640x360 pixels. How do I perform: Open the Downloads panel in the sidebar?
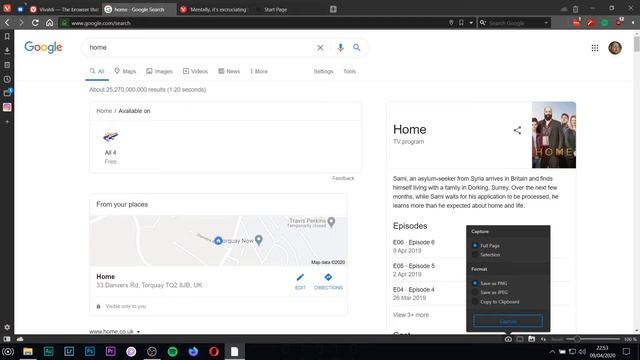7,51
